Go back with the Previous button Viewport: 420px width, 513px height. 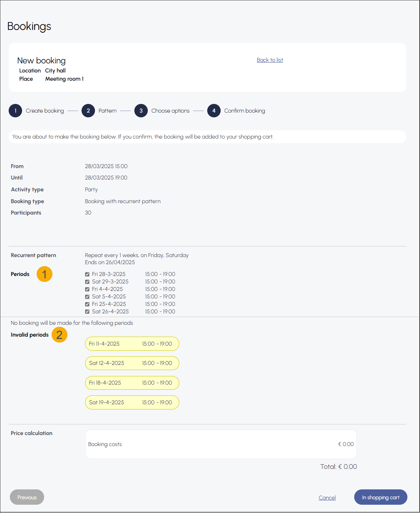[27, 497]
